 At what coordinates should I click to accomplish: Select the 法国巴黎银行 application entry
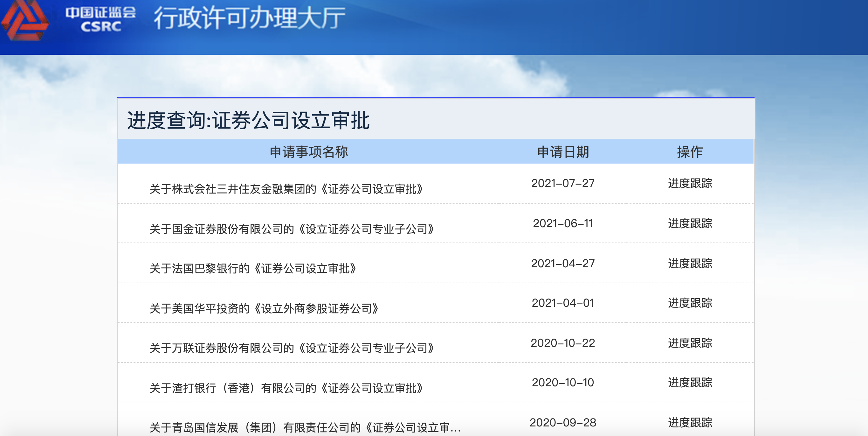click(253, 269)
